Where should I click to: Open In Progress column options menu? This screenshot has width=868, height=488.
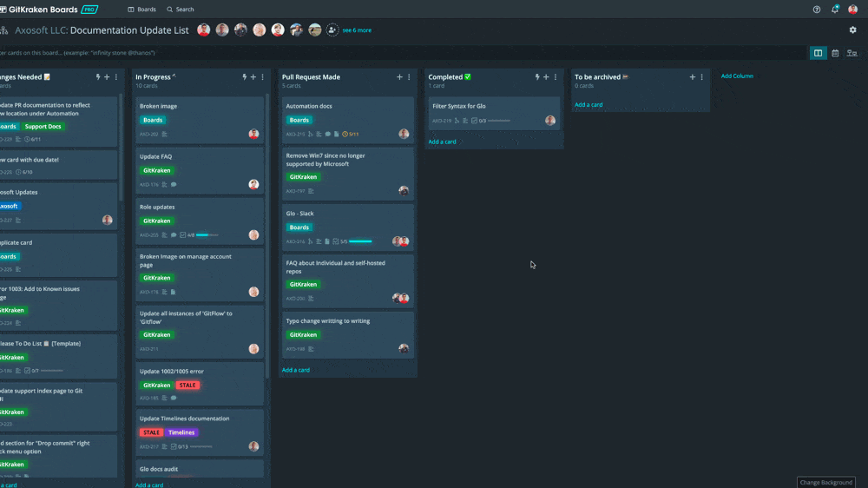(x=263, y=77)
